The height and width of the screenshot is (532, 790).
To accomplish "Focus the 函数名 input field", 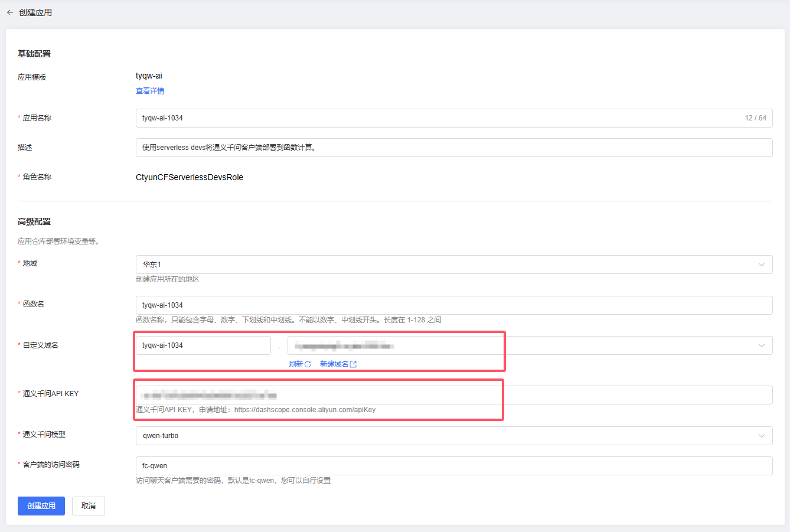I will 454,305.
